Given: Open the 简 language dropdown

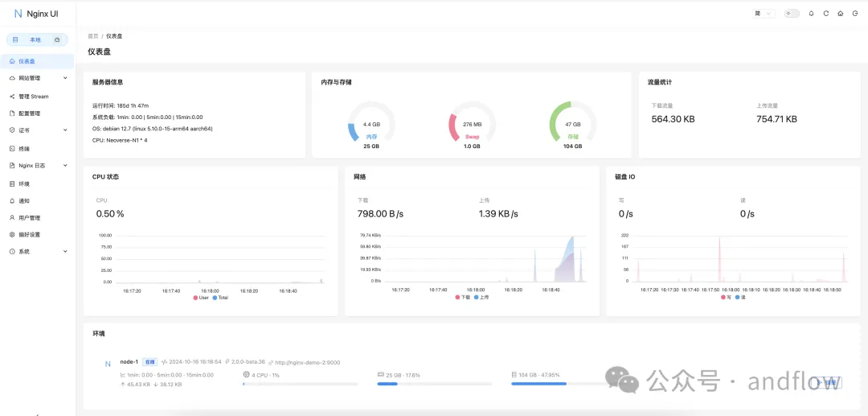Looking at the screenshot, I should tap(763, 14).
